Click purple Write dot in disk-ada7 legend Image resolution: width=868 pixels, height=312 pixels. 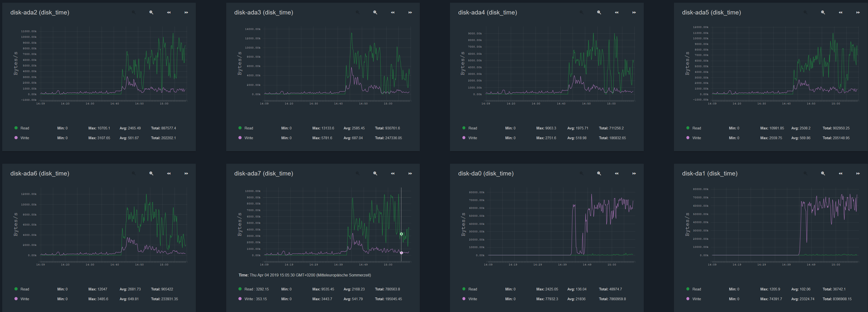click(240, 299)
